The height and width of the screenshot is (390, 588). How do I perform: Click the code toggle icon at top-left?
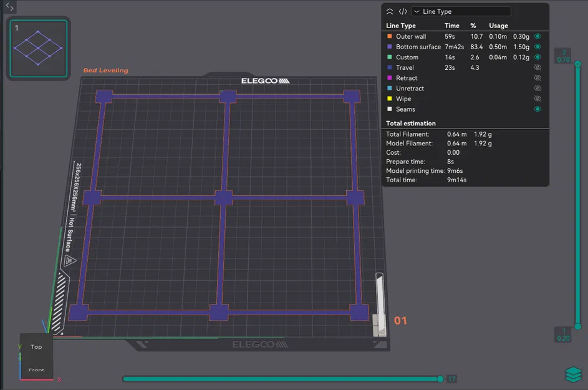pos(10,7)
